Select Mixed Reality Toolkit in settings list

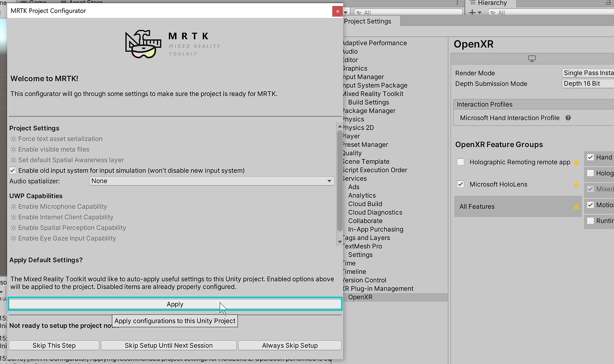pos(373,94)
